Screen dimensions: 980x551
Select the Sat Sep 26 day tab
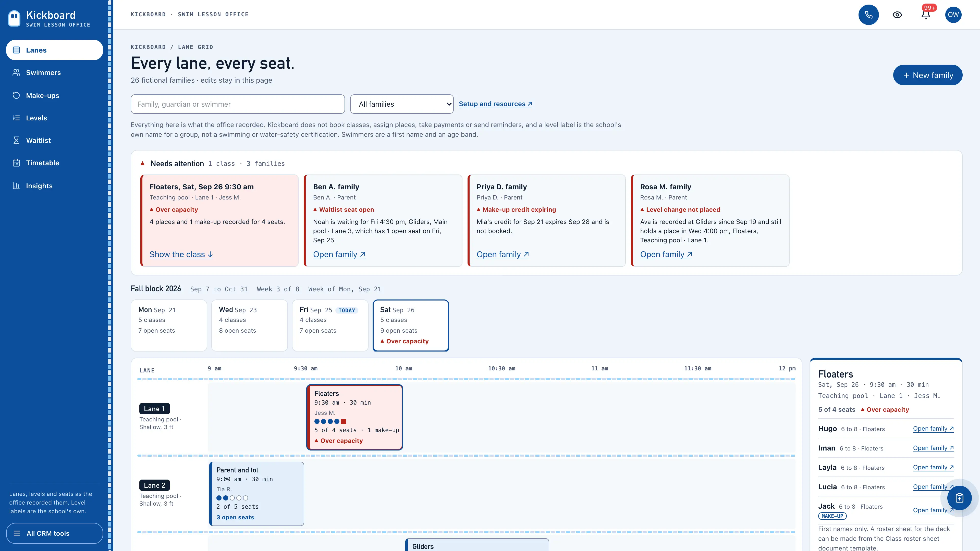coord(410,325)
